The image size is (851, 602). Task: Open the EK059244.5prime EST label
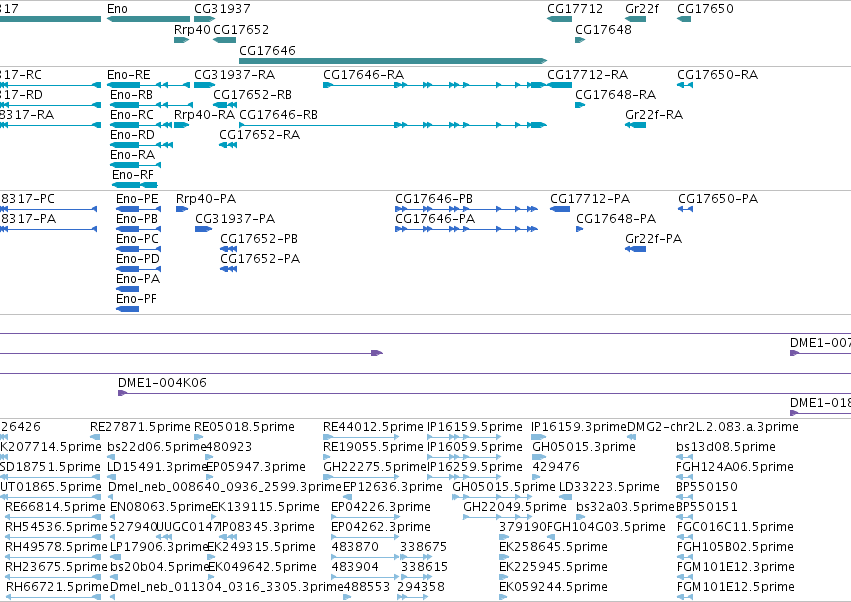553,588
